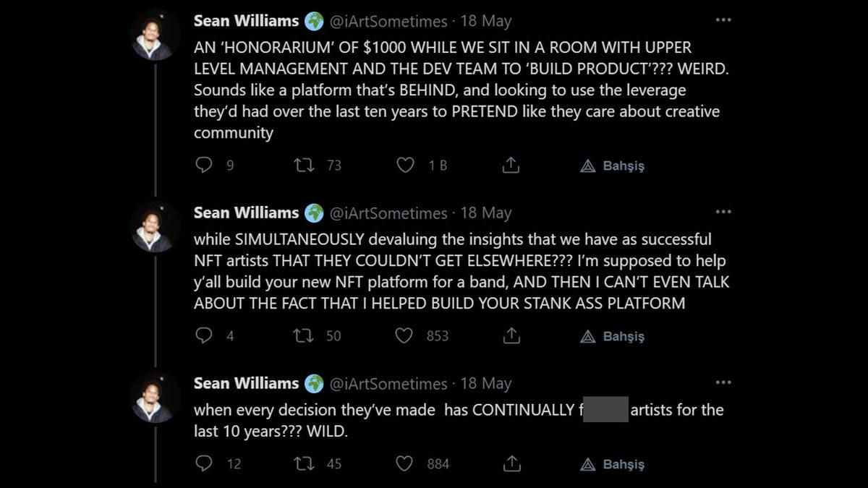Like the first tweet with 1 B likes

[406, 166]
